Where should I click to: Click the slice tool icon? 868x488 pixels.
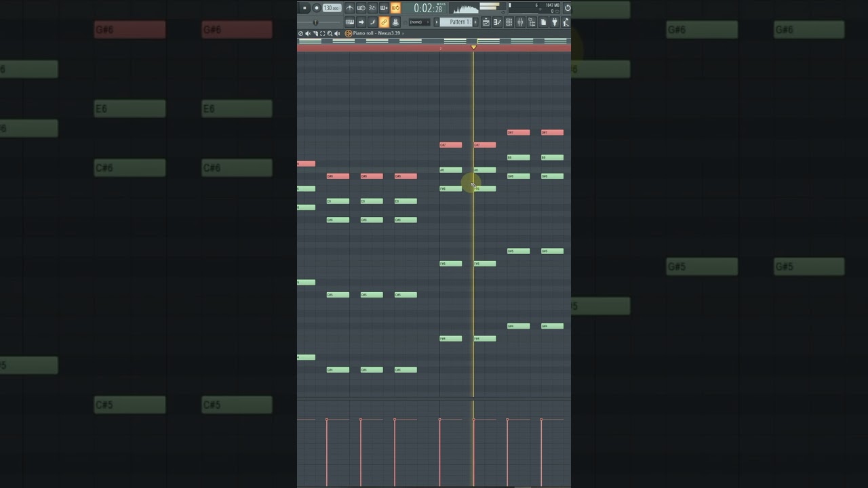tap(315, 33)
